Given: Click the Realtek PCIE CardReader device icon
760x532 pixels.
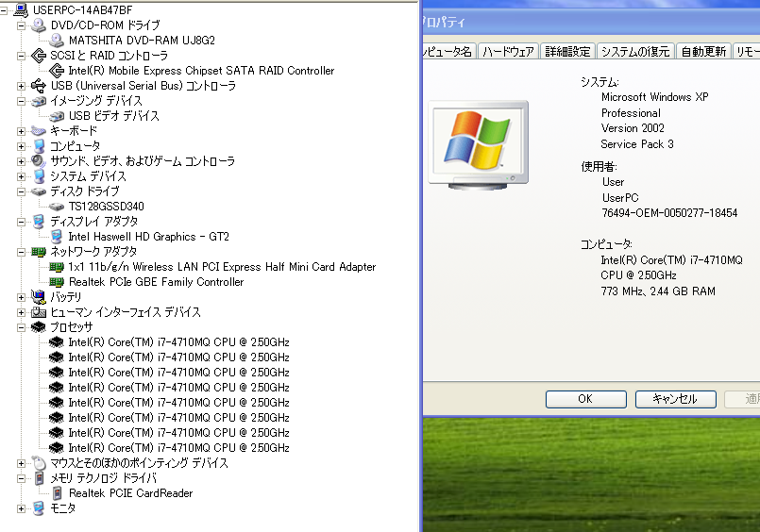Looking at the screenshot, I should point(57,492).
